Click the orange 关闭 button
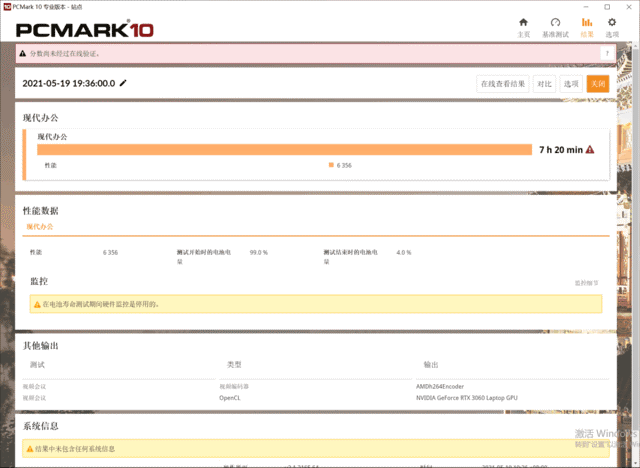Viewport: 640px width, 468px height. point(598,84)
